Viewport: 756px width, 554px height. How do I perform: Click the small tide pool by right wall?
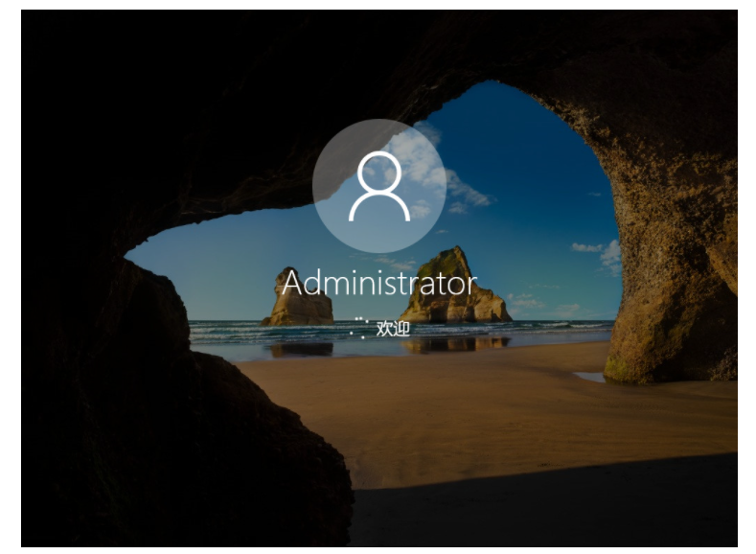(589, 377)
